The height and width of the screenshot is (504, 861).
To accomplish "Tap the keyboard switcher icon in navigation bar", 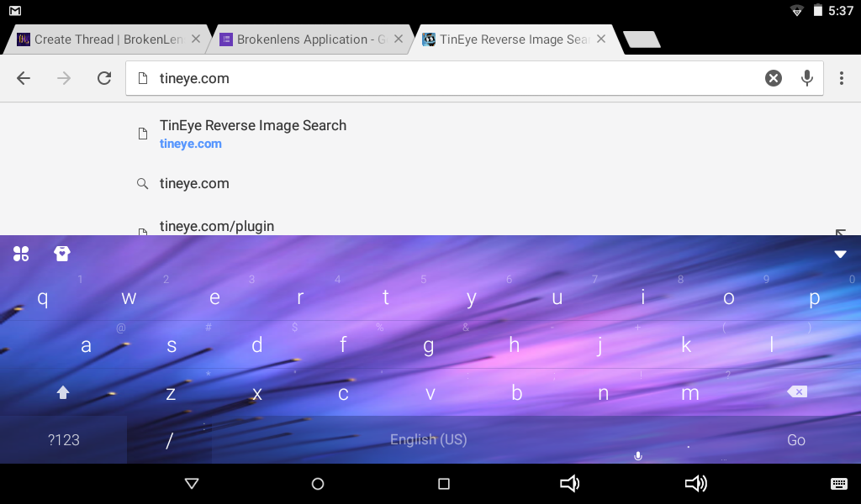I will (x=838, y=483).
